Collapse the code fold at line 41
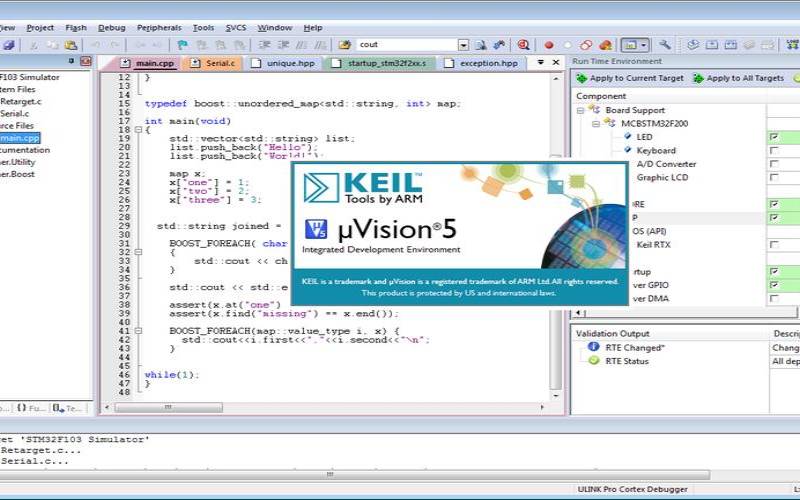The height and width of the screenshot is (500, 800). pos(138,331)
